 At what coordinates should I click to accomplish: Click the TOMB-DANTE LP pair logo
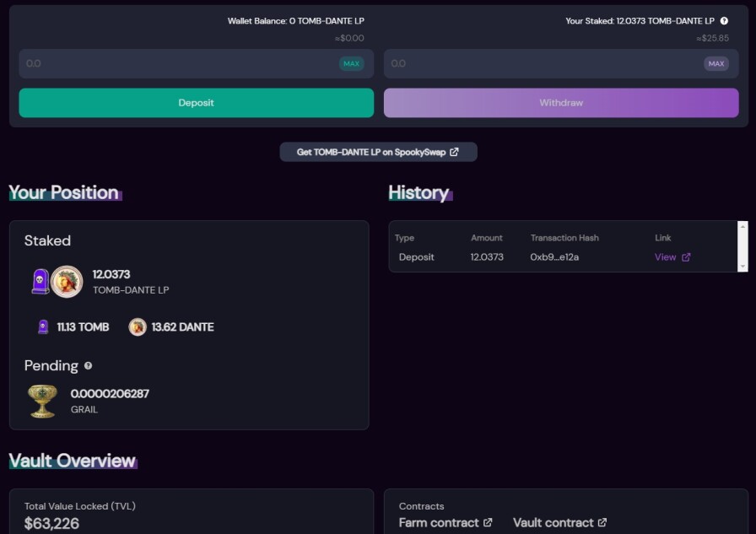(x=57, y=282)
